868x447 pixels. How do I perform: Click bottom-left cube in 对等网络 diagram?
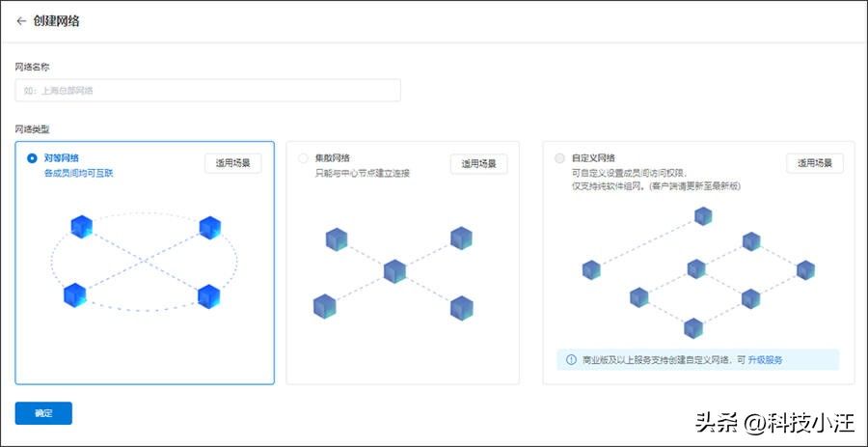point(74,294)
